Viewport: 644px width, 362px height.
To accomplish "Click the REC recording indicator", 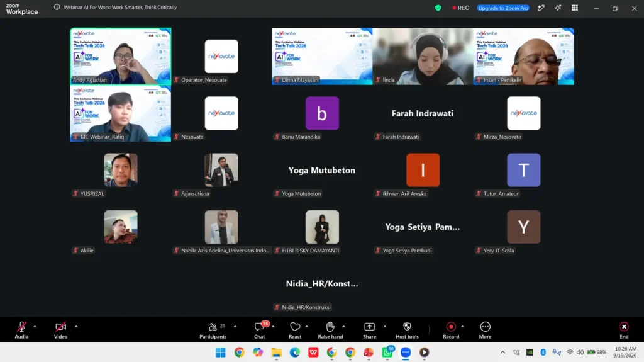I will coord(460,8).
